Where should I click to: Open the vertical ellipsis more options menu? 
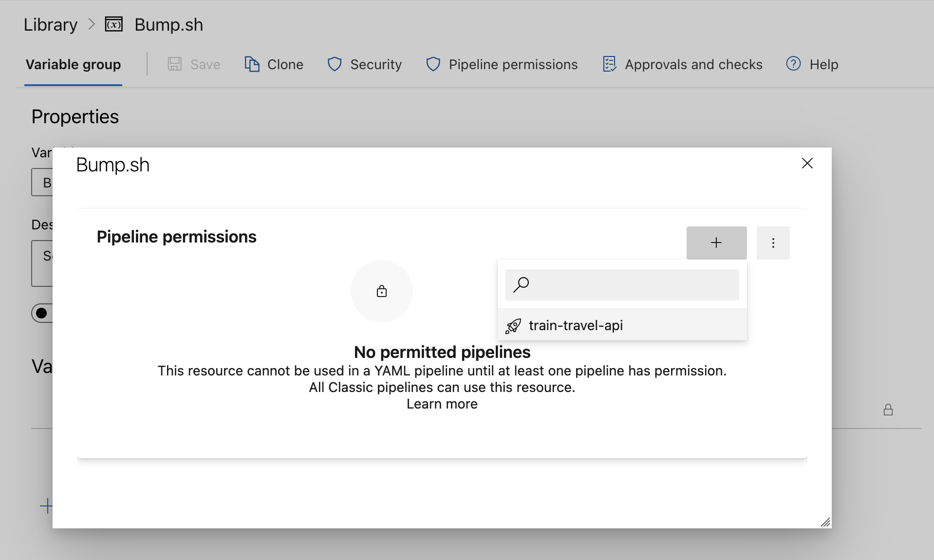point(773,243)
